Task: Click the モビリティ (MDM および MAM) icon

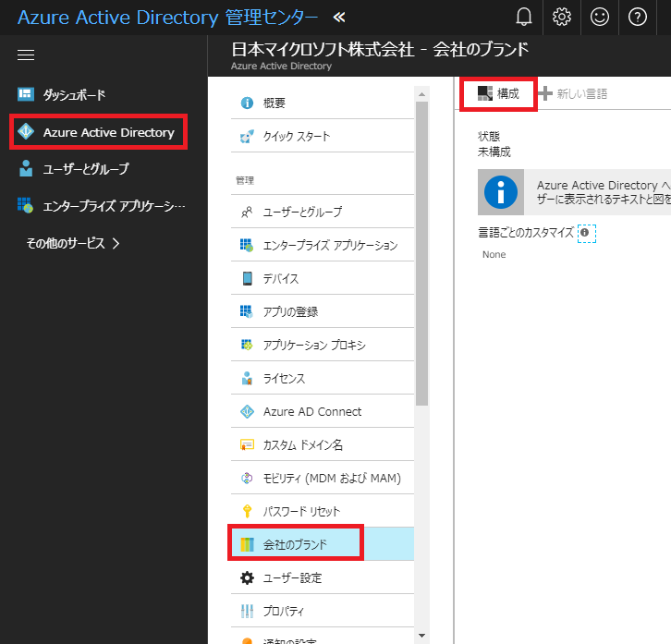Action: pyautogui.click(x=247, y=478)
